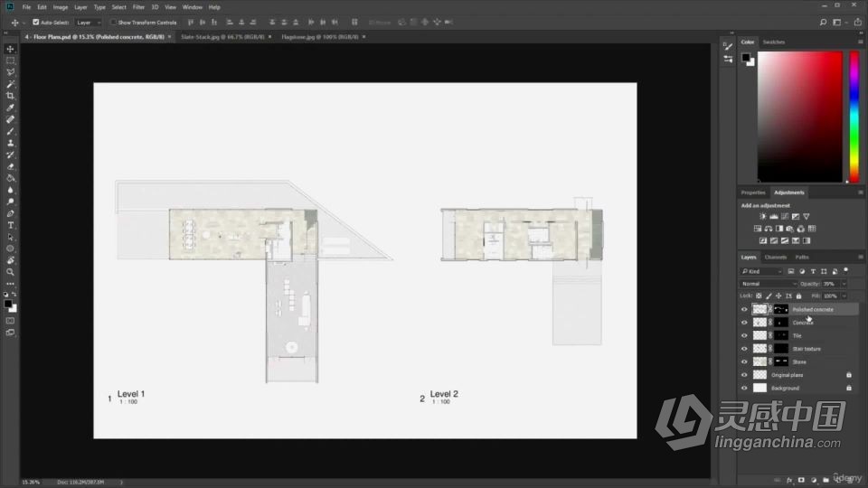Select the Polished concrete layer mask thumbnail

click(780, 309)
